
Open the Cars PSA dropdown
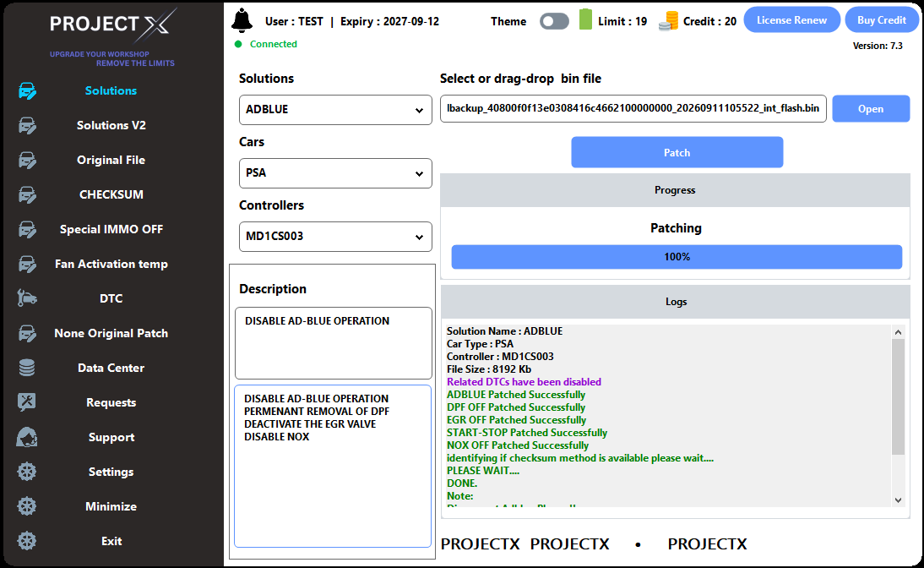[x=335, y=173]
